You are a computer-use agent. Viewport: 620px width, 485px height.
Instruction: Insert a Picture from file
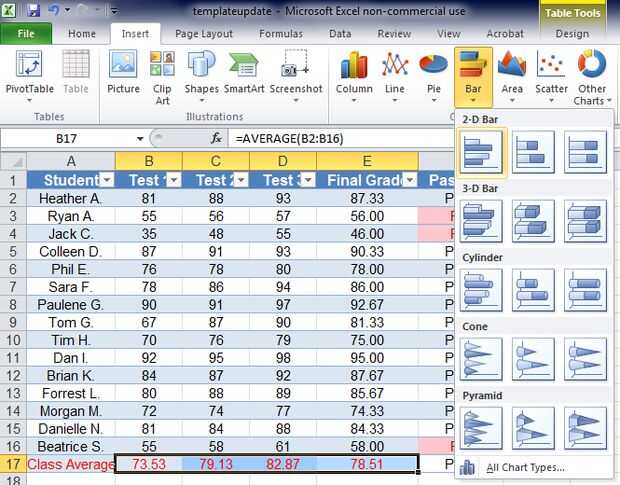tap(123, 73)
